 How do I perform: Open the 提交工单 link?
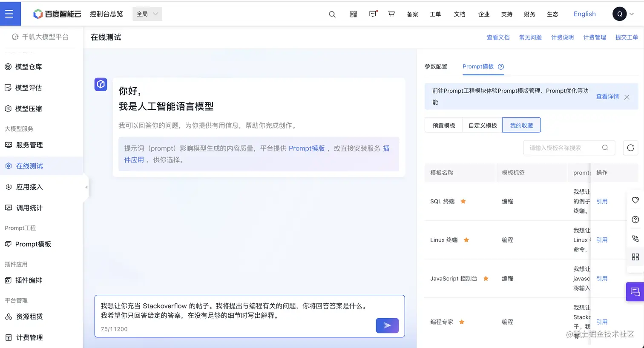click(x=627, y=37)
